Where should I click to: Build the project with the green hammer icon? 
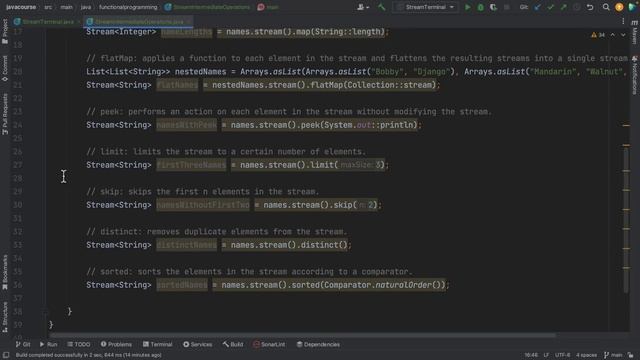[381, 7]
